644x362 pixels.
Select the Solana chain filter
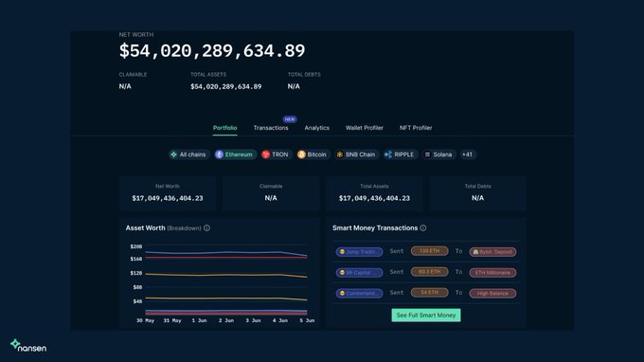[438, 154]
